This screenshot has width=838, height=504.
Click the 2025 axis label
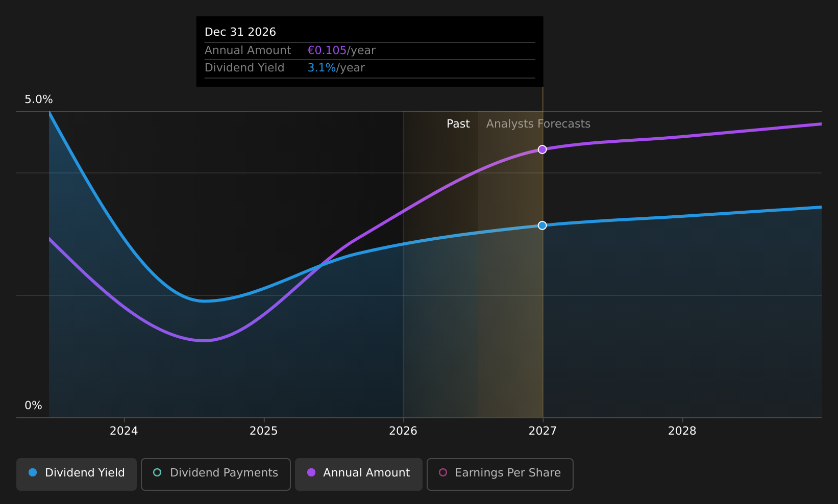coord(264,431)
